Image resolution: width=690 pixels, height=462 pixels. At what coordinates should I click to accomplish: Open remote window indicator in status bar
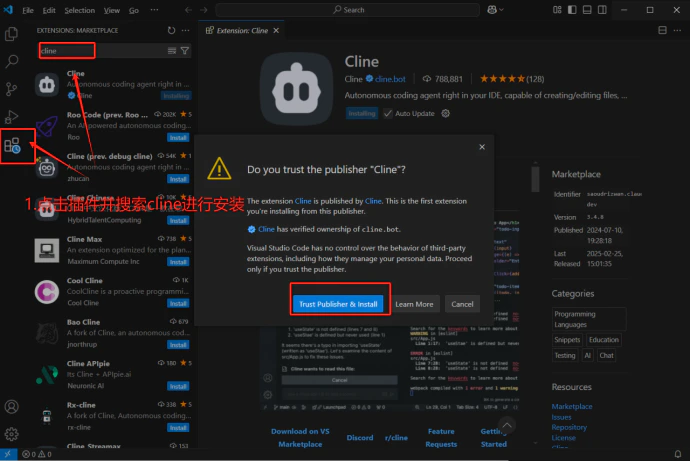8,454
